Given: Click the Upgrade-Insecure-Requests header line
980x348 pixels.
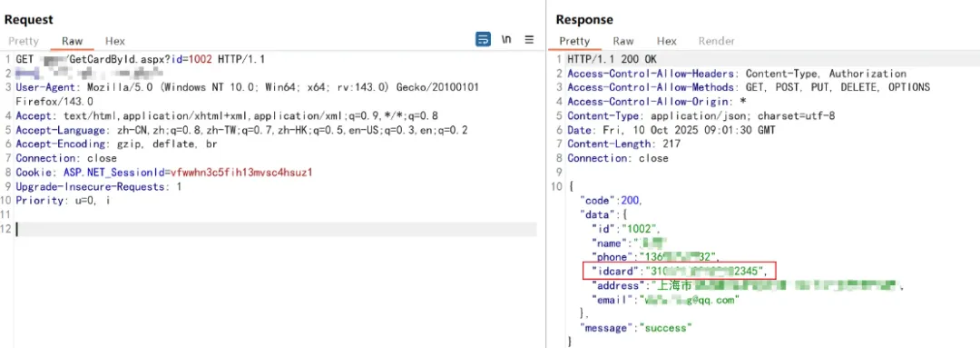Looking at the screenshot, I should pos(99,186).
